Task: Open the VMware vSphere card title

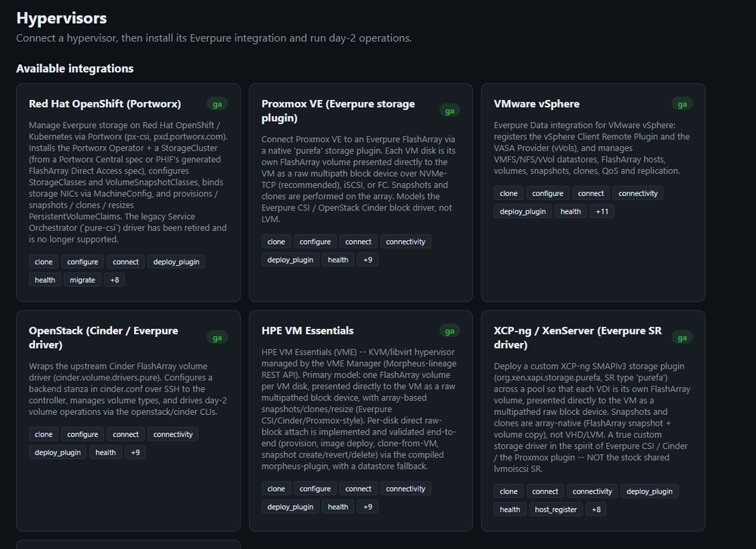Action: tap(537, 104)
